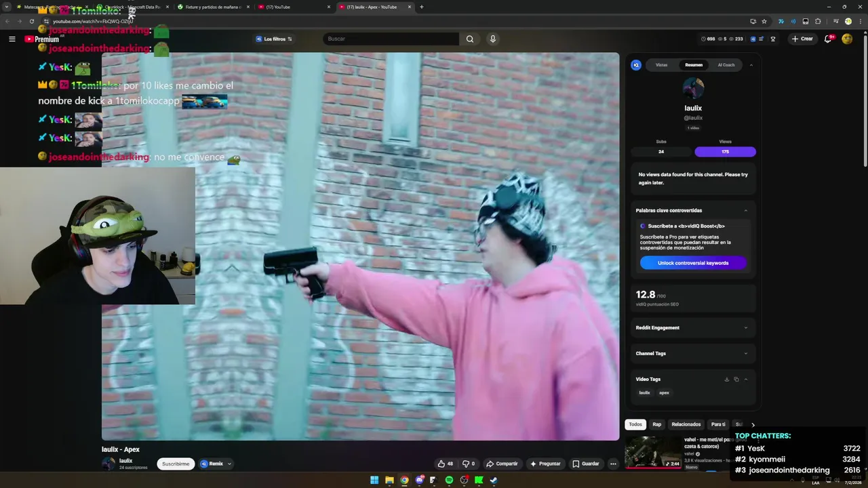
Task: Click Unlock controversial keywords button
Action: [693, 263]
